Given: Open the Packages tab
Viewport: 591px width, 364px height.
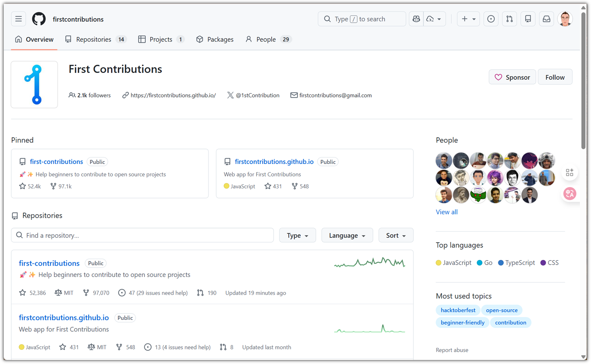Looking at the screenshot, I should (215, 39).
